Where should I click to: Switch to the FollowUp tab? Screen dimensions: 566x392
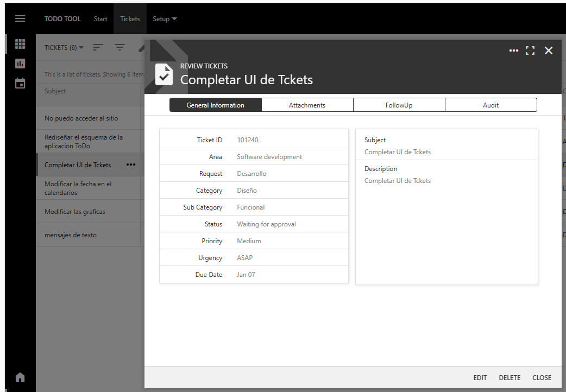pos(399,105)
